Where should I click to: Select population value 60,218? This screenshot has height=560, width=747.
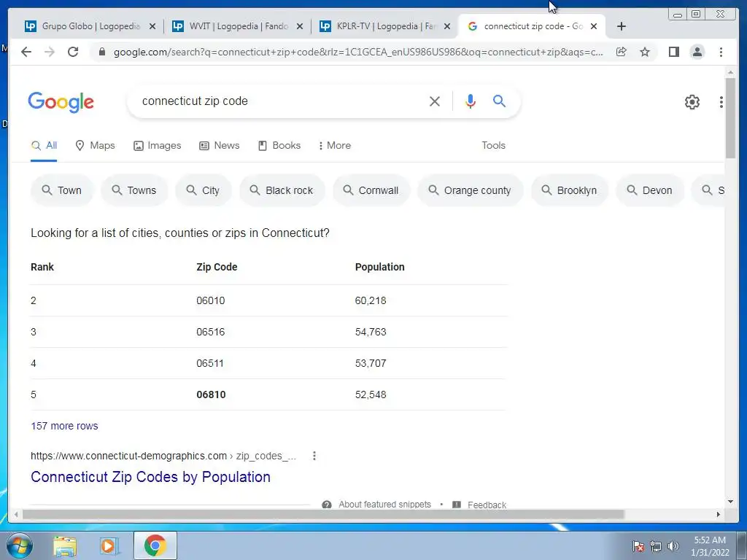[x=371, y=300]
